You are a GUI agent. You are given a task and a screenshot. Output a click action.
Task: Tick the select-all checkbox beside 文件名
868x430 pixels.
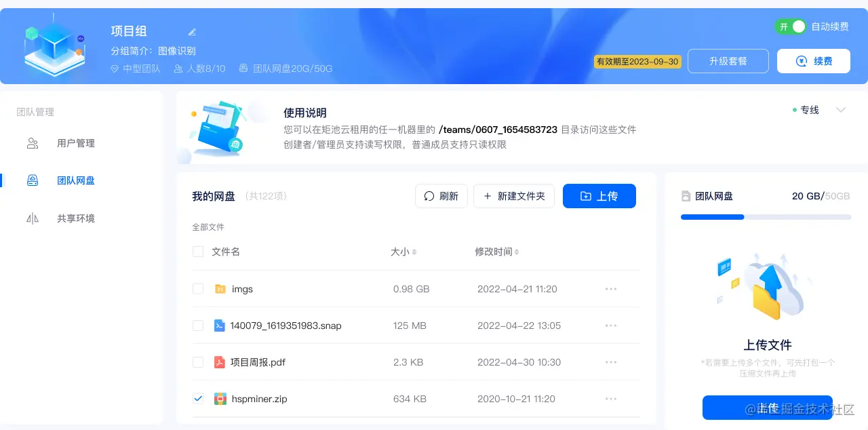click(x=198, y=252)
